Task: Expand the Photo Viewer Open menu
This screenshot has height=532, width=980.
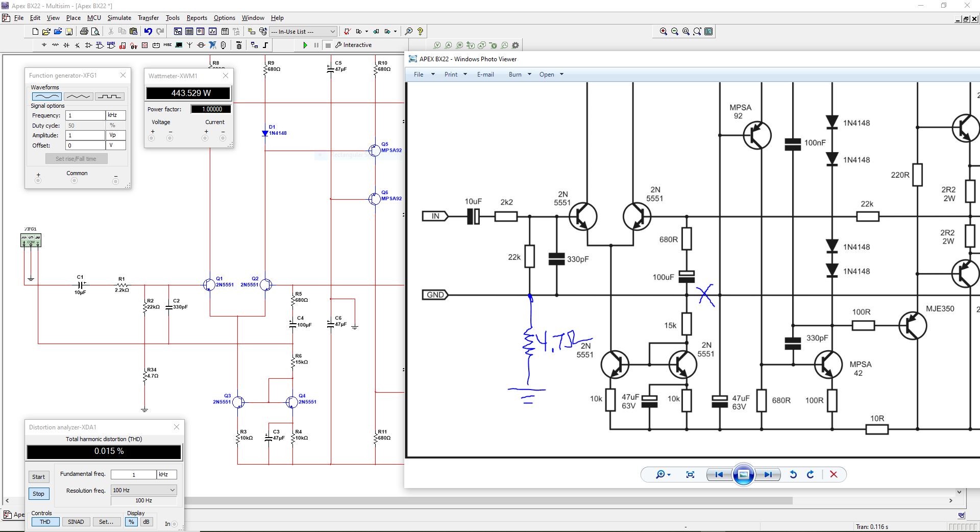Action: click(x=551, y=75)
